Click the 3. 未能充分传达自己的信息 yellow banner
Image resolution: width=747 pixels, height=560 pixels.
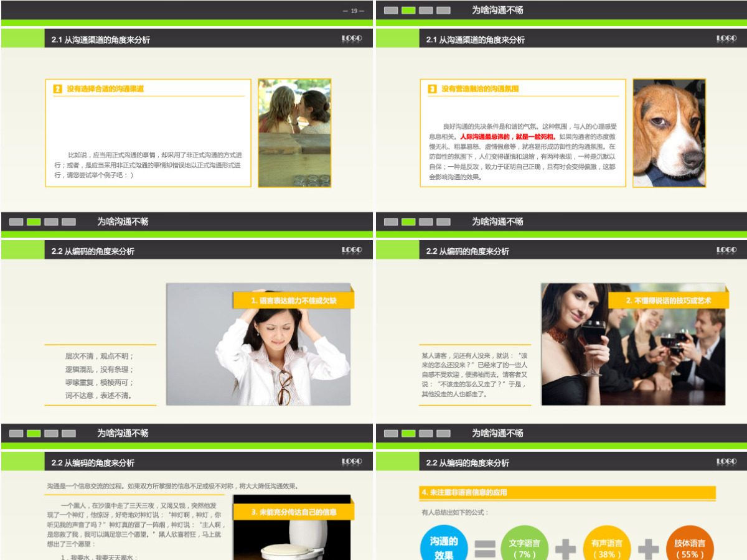[293, 512]
